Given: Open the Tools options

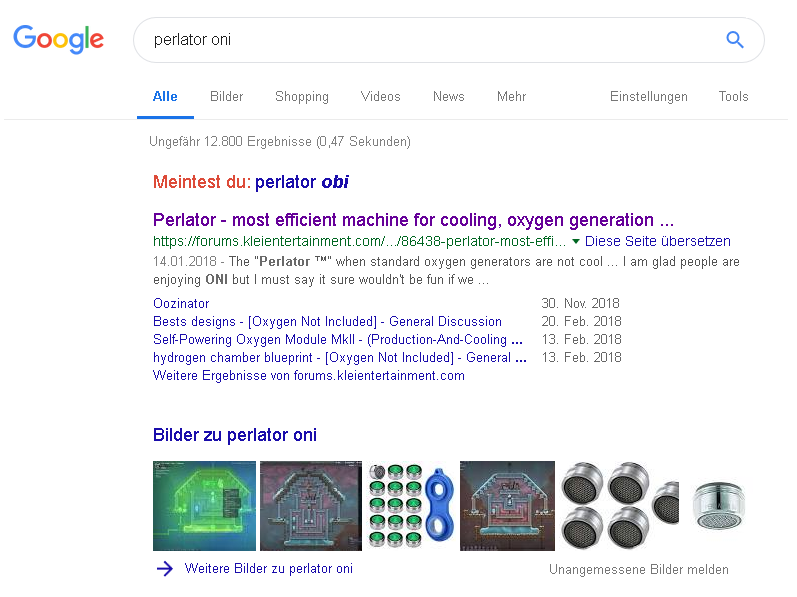Looking at the screenshot, I should point(733,97).
